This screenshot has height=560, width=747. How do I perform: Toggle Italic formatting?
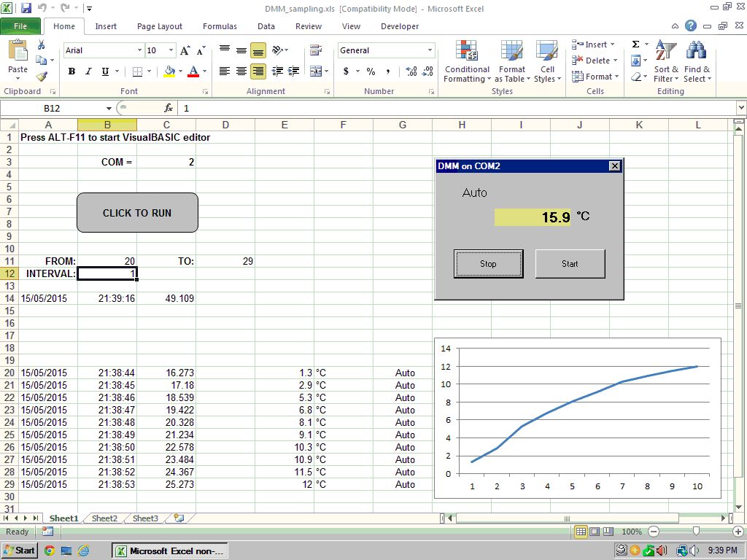[88, 71]
